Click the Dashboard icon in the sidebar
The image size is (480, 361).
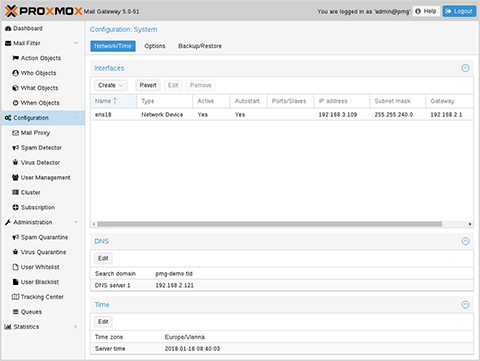tap(8, 29)
